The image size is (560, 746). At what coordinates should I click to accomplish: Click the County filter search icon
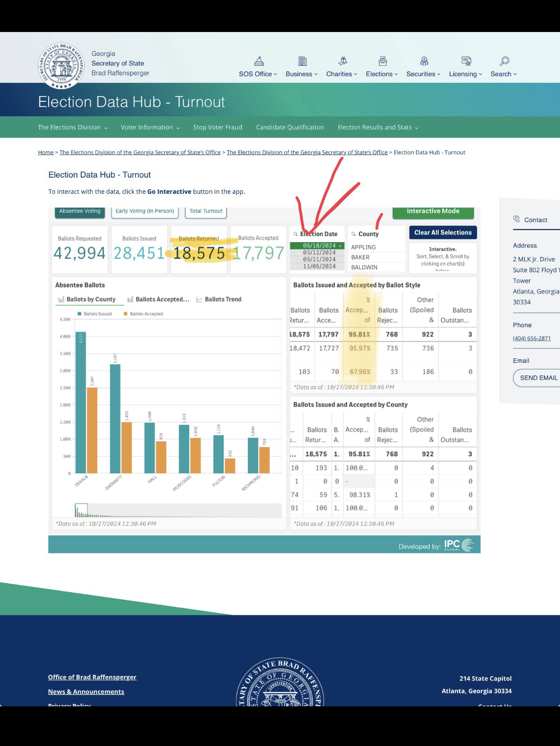tap(353, 234)
